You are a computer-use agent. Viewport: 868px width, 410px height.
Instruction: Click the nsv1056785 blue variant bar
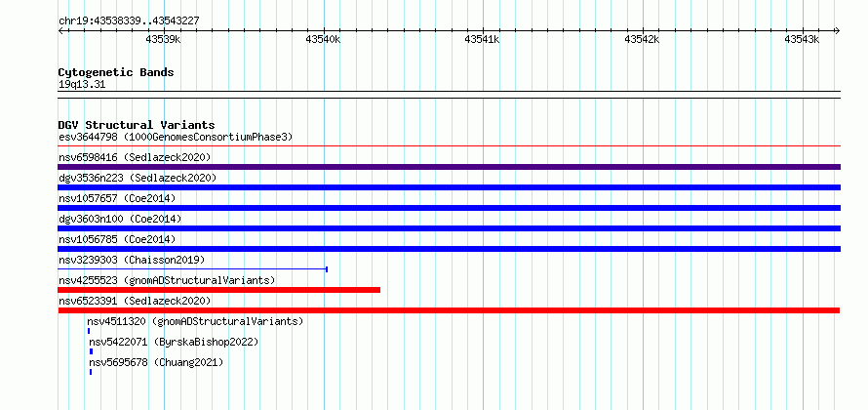click(x=449, y=249)
